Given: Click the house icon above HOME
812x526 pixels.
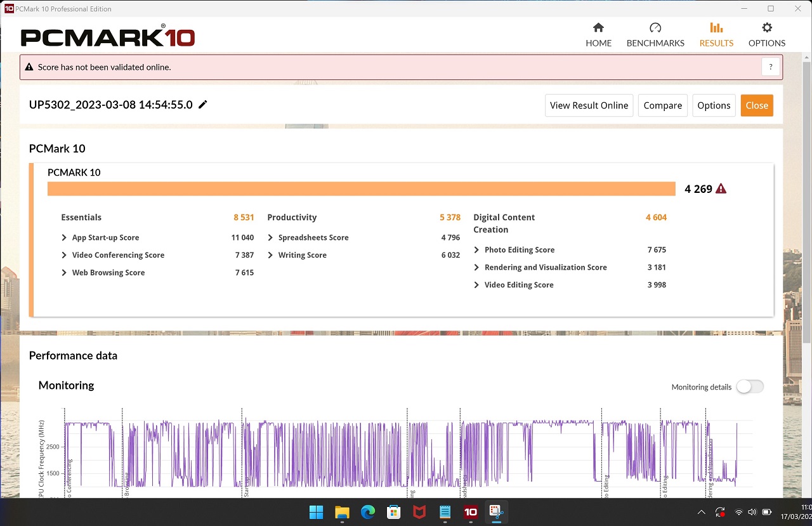Looking at the screenshot, I should pyautogui.click(x=598, y=28).
